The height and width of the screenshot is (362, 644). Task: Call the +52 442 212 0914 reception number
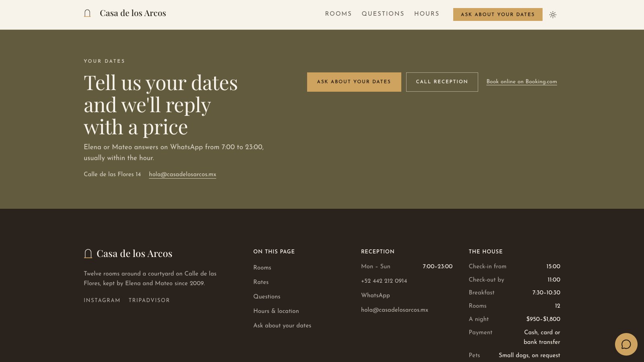click(x=384, y=281)
